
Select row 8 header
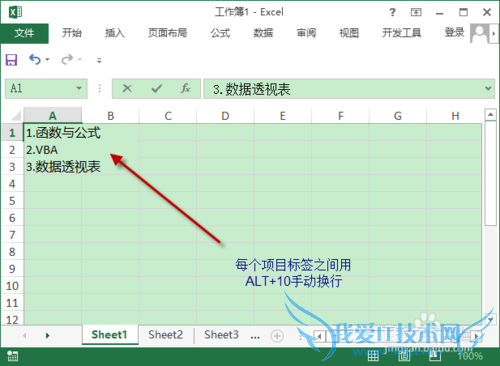12,252
